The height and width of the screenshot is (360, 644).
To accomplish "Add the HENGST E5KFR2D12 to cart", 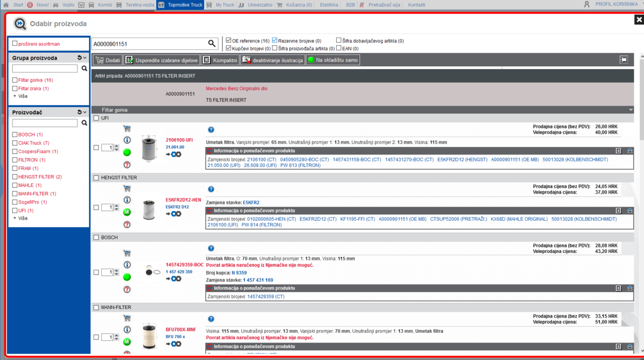I will coord(127,188).
